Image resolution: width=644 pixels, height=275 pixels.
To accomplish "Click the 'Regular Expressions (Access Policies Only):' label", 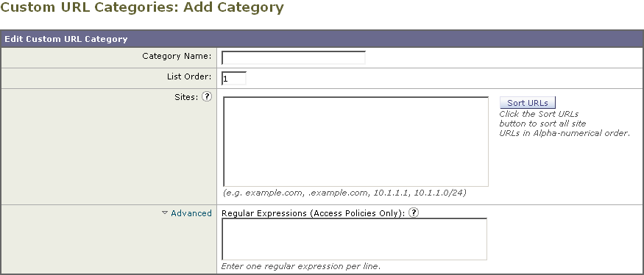I will (x=314, y=213).
